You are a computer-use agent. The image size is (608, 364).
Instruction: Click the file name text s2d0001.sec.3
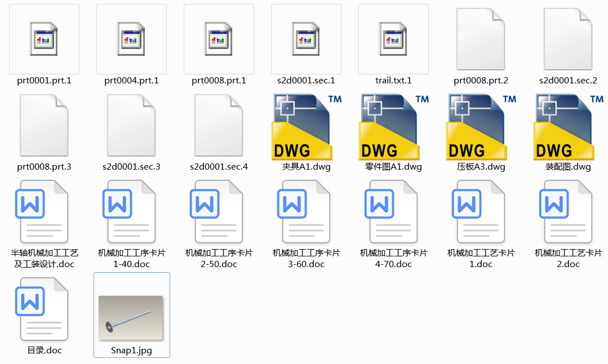131,167
